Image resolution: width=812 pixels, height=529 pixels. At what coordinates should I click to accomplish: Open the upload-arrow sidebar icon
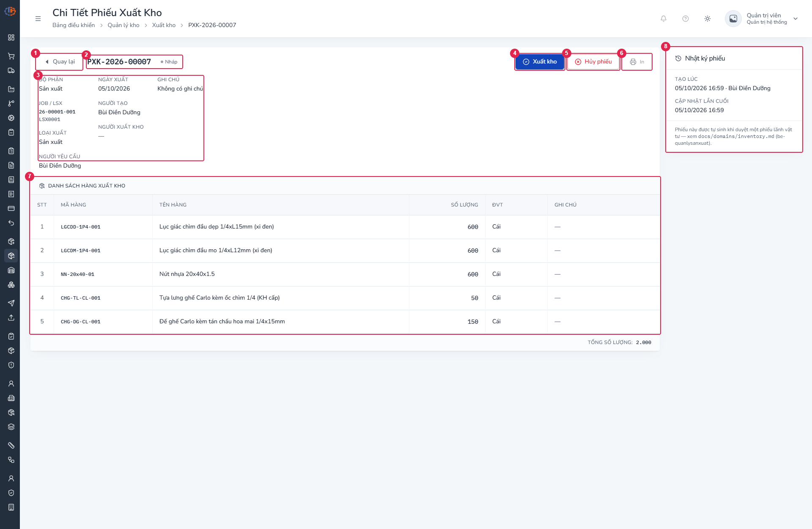(11, 318)
